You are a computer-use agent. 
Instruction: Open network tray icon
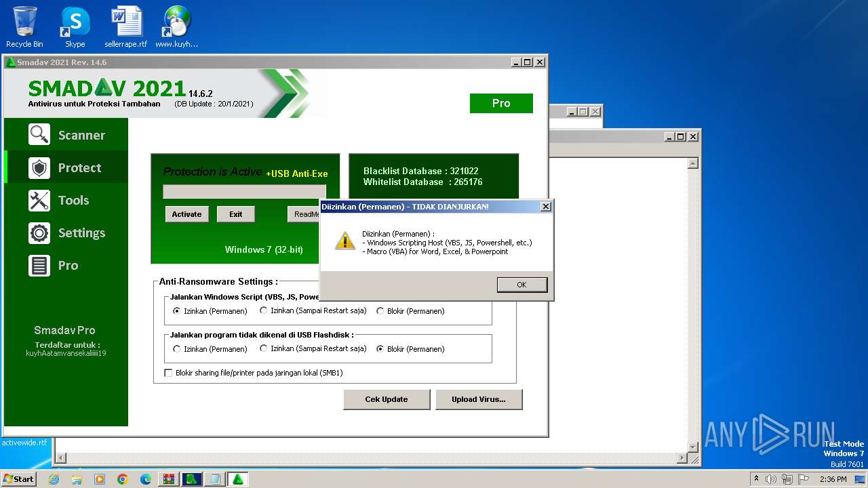point(788,479)
